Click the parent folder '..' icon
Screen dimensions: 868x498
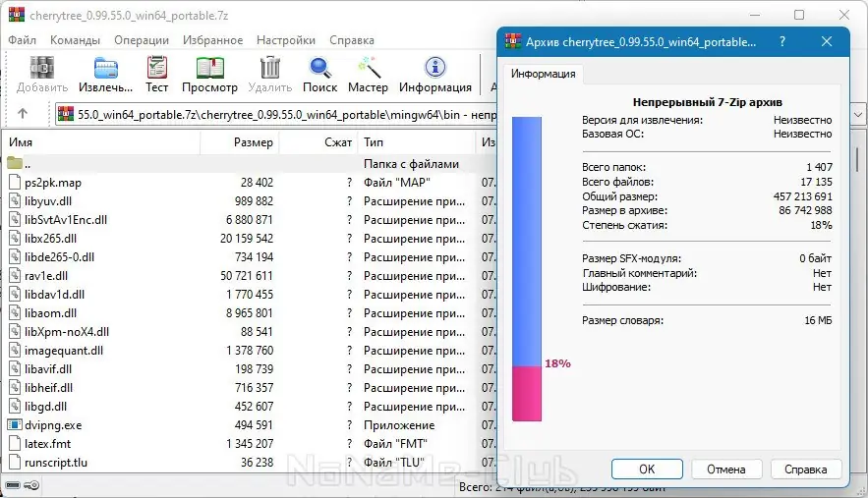pos(15,163)
